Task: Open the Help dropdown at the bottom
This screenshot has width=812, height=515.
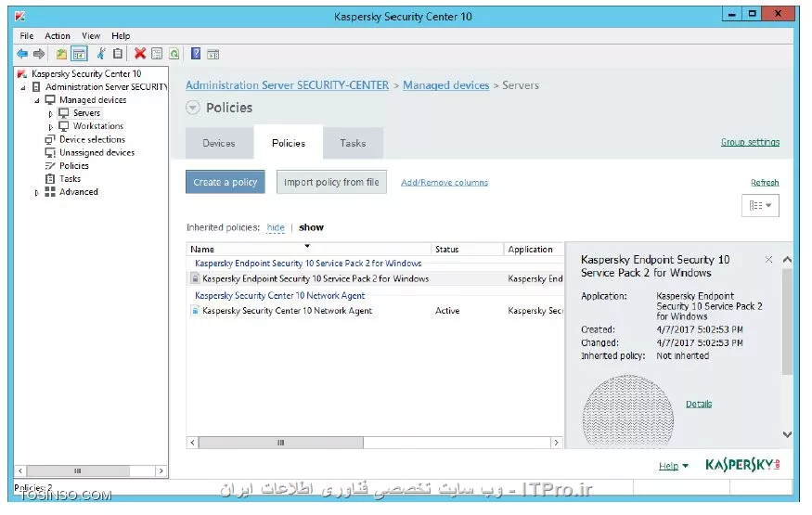Action: tap(673, 466)
